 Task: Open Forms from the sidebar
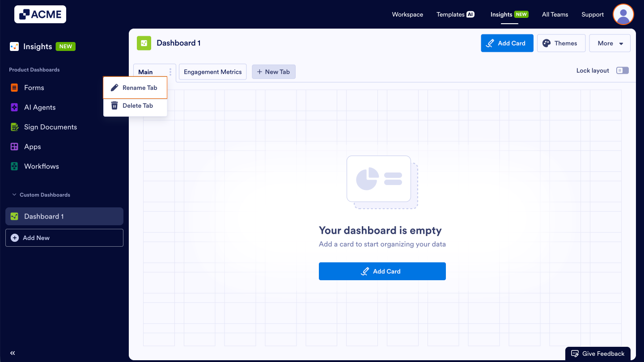click(34, 88)
